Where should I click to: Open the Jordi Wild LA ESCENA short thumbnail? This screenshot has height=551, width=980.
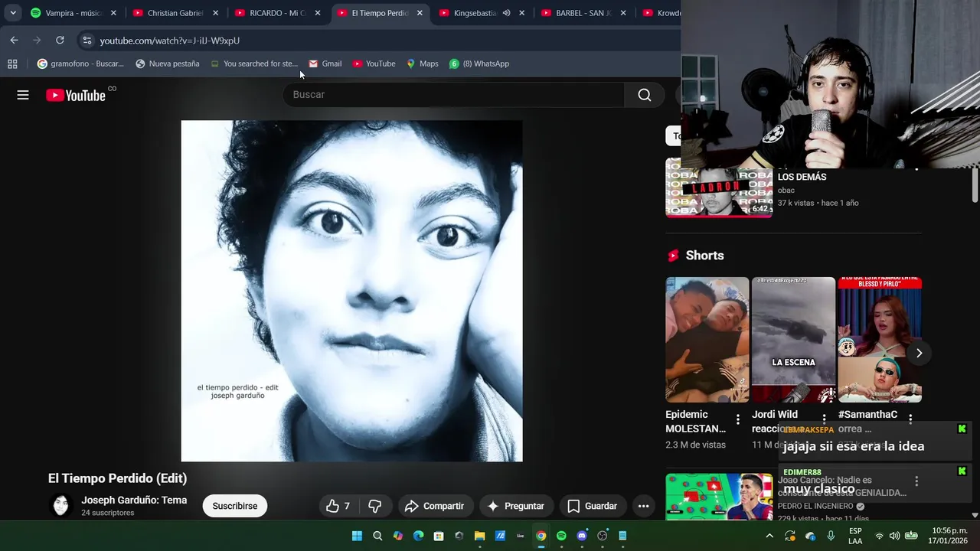[793, 340]
